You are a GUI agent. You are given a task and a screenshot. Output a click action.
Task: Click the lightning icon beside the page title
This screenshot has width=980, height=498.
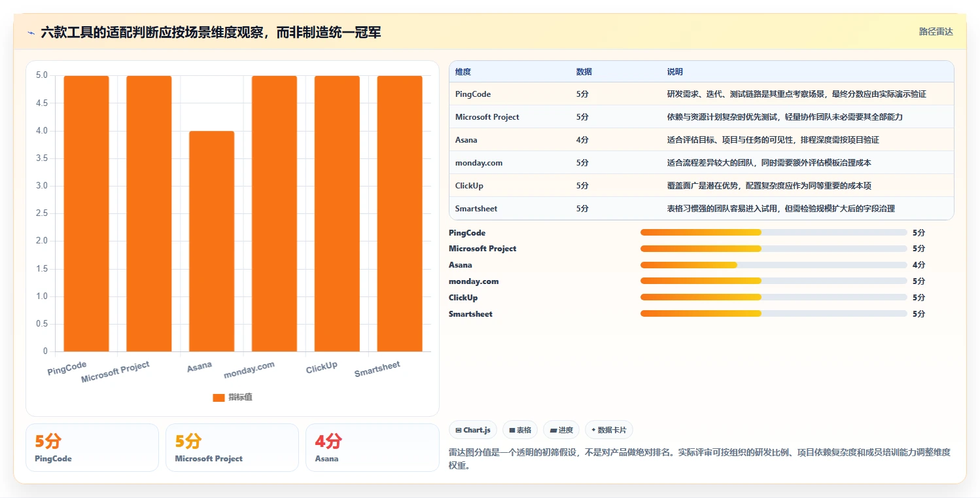(x=31, y=33)
